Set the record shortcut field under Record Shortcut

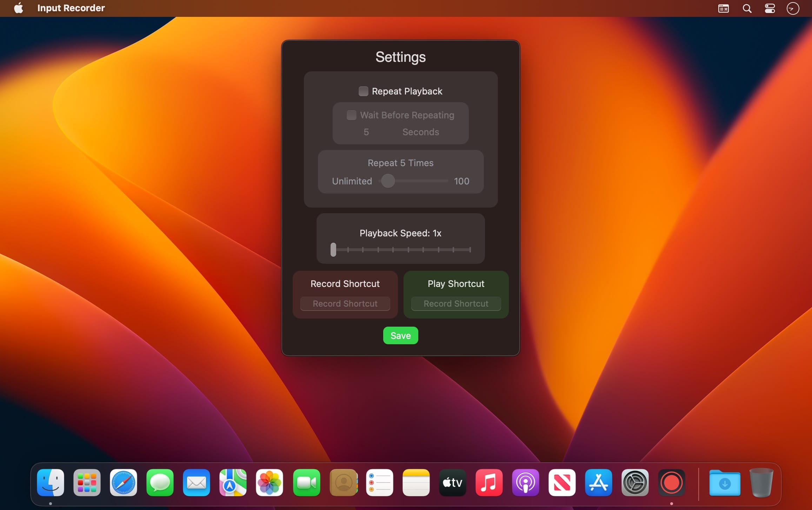pyautogui.click(x=345, y=303)
